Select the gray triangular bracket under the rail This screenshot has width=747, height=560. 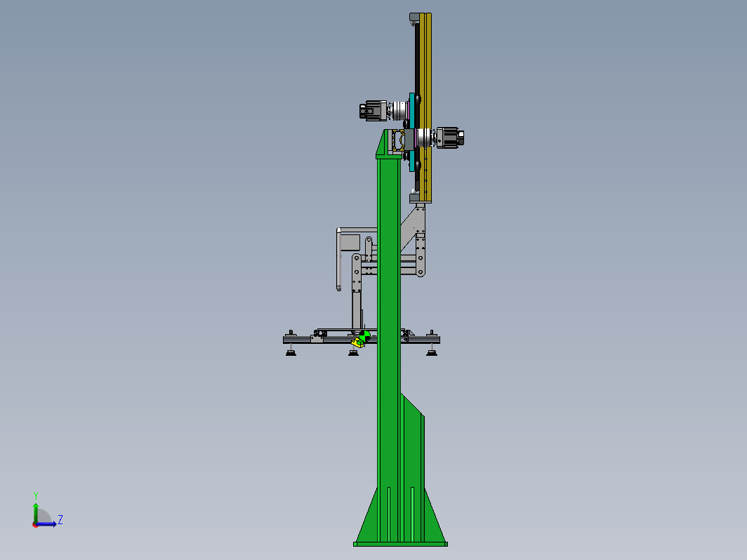(413, 227)
